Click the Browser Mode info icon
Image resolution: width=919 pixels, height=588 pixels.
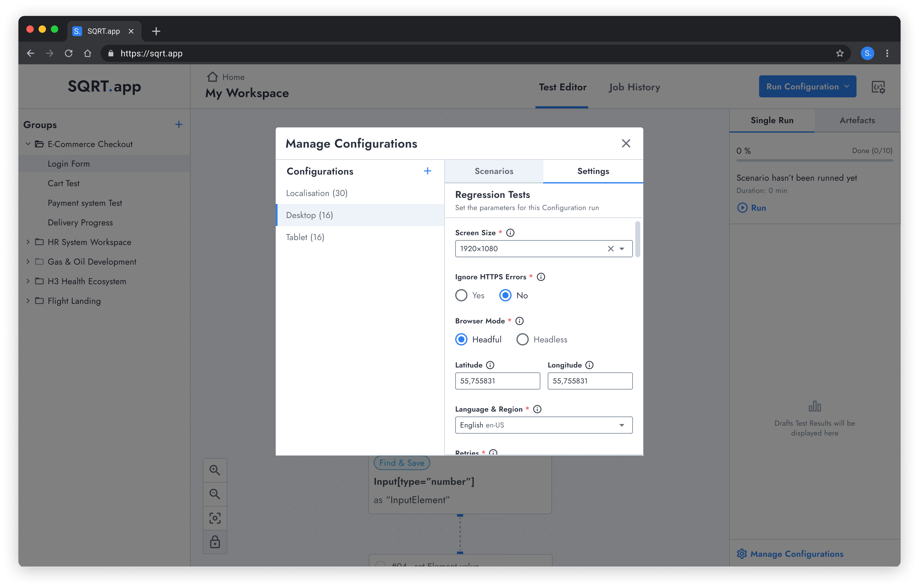pyautogui.click(x=519, y=321)
